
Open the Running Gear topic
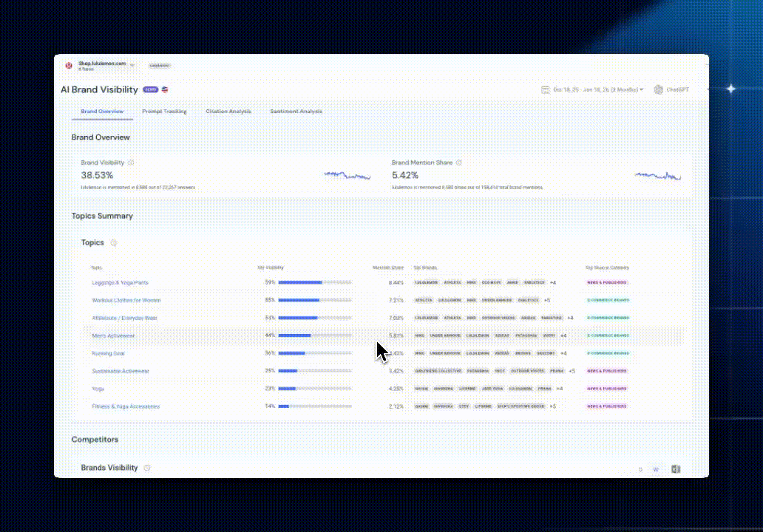[108, 353]
